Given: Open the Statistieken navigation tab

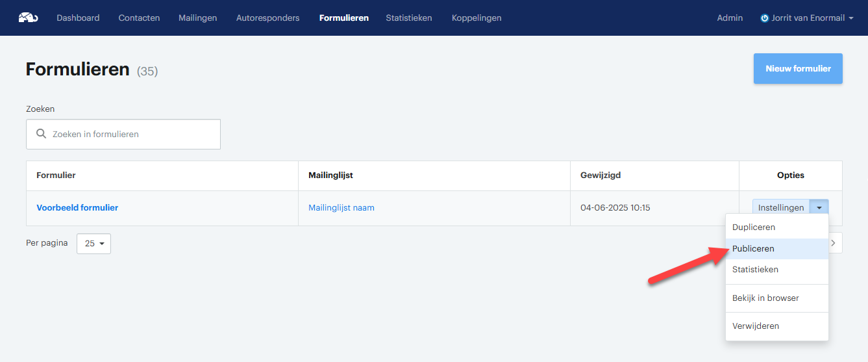Looking at the screenshot, I should click(409, 18).
